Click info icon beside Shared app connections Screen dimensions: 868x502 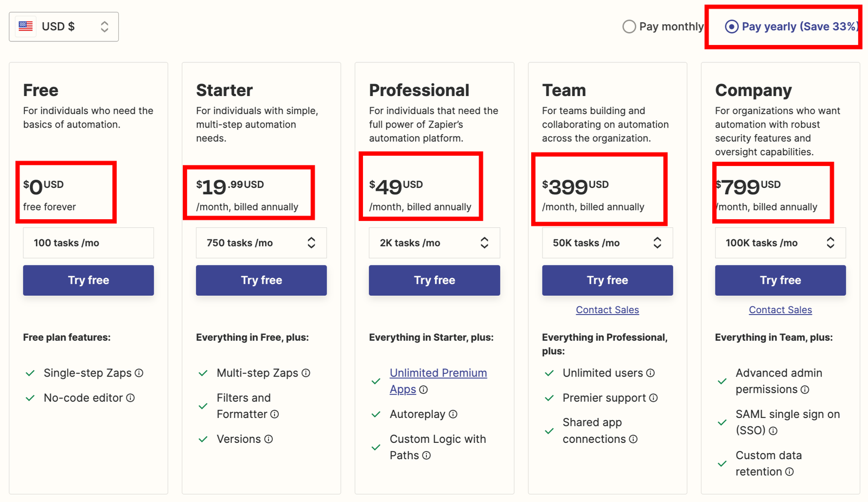point(633,439)
